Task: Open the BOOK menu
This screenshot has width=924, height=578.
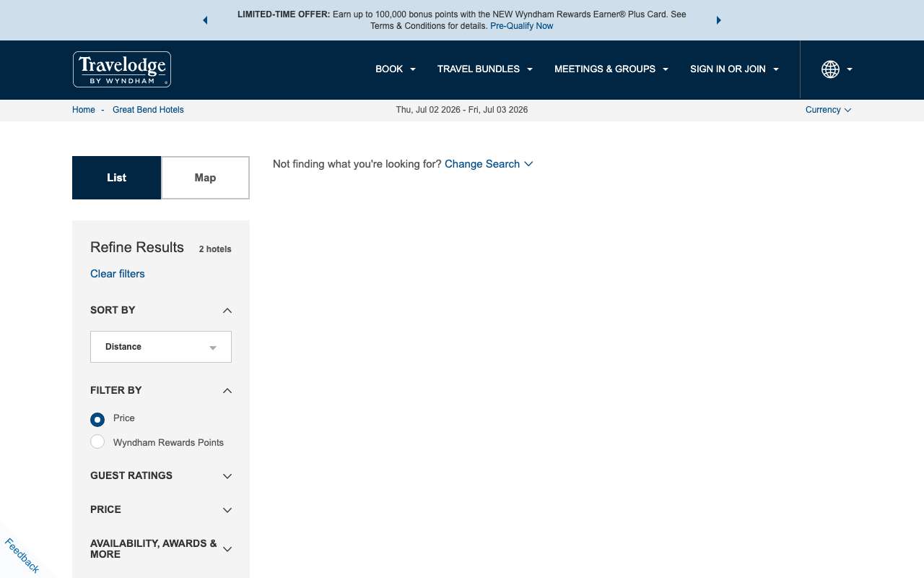Action: [x=396, y=69]
